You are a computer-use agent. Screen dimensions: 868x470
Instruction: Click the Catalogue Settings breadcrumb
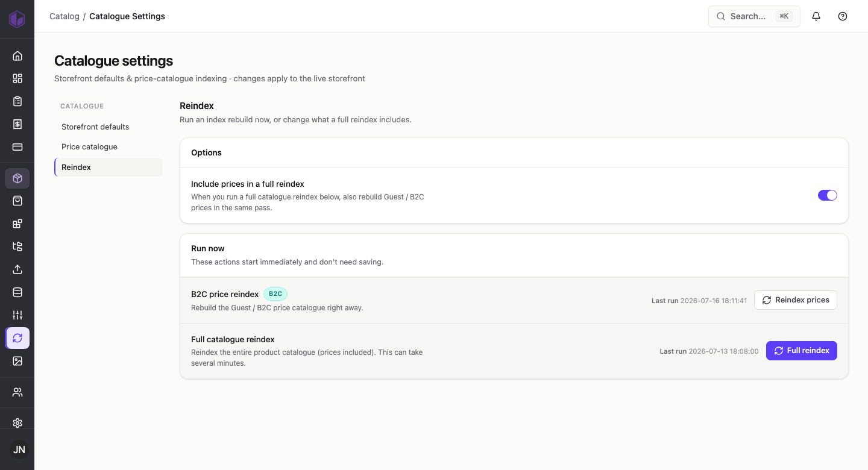pyautogui.click(x=127, y=16)
